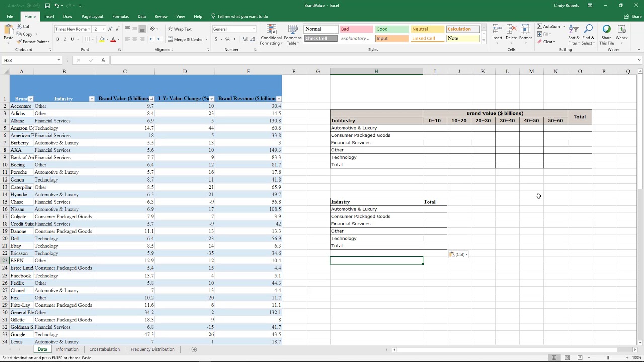Activate the Format Painter brush
This screenshot has height=362, width=644.
(x=33, y=42)
